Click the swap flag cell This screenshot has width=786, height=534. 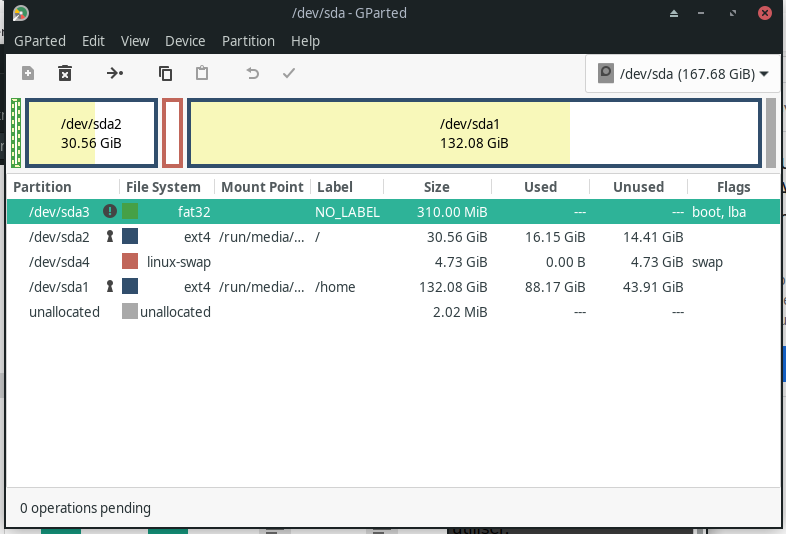707,262
